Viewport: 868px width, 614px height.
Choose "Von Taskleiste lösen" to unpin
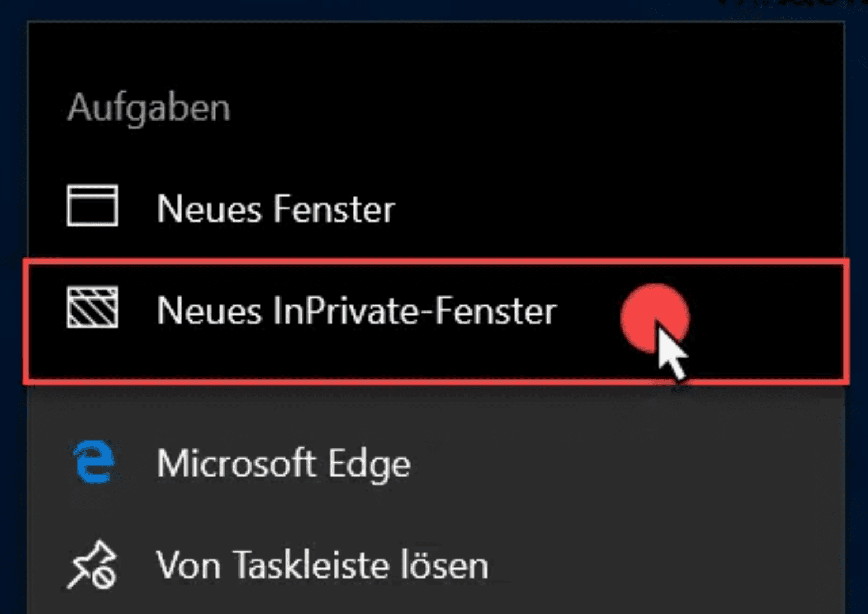(322, 565)
